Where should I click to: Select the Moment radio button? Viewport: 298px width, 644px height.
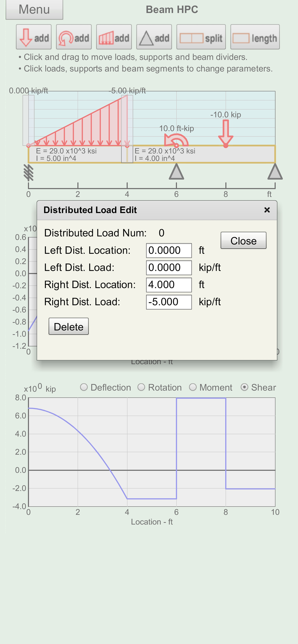[193, 387]
